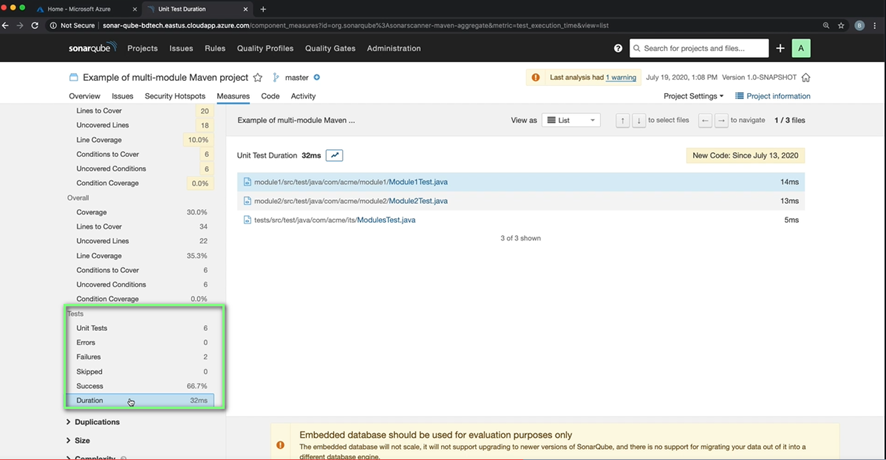Click left arrow navigate button
Image resolution: width=886 pixels, height=460 pixels.
point(705,120)
